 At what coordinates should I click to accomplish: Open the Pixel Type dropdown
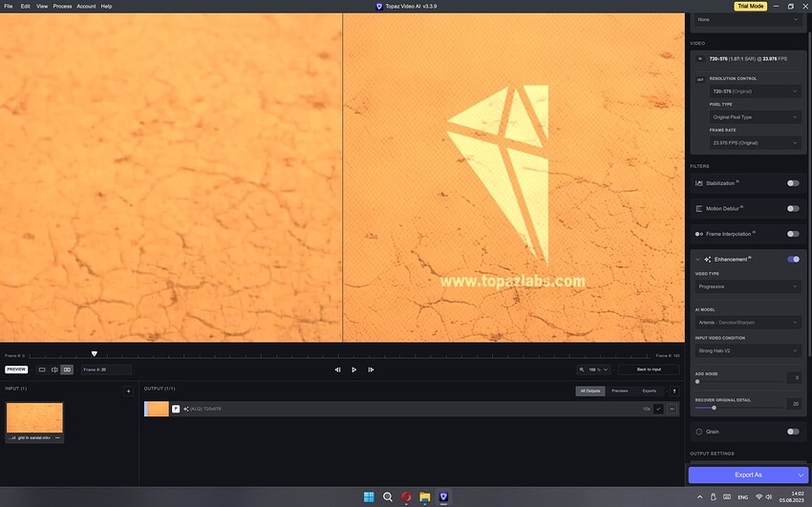[x=755, y=116]
